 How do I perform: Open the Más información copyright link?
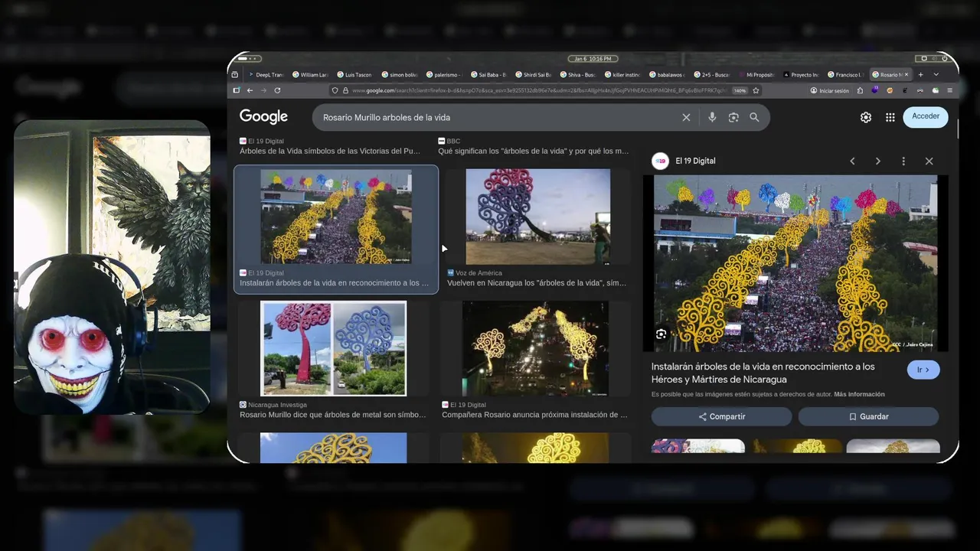[859, 394]
